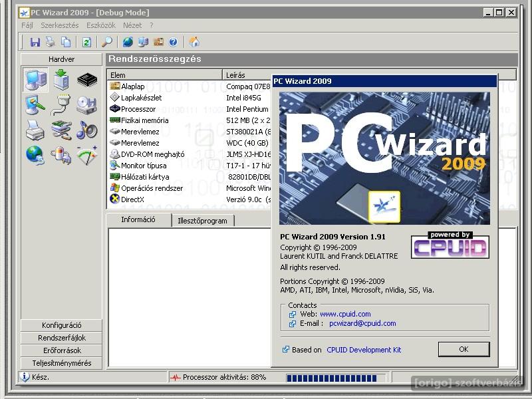Select the Network globe icon
532x399 pixels.
click(x=35, y=156)
